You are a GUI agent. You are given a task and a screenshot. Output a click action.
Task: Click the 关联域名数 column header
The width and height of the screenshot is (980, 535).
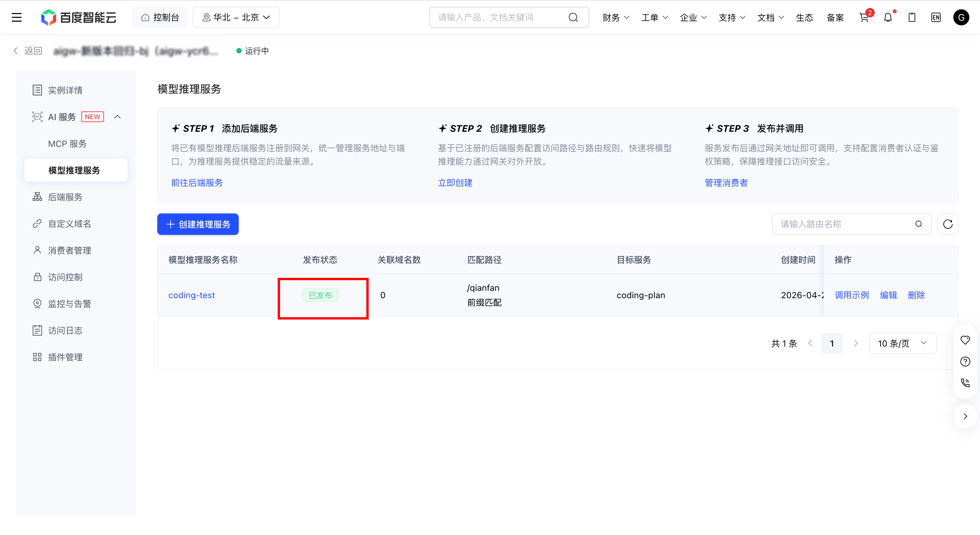(399, 260)
